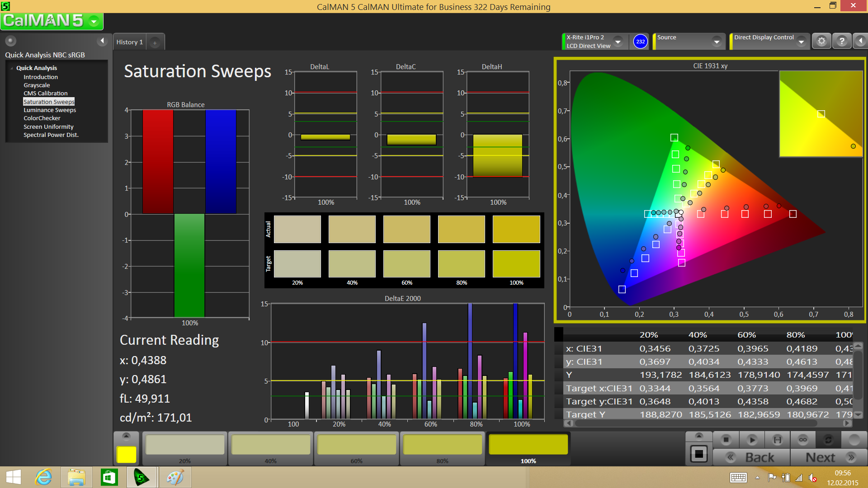The height and width of the screenshot is (488, 868).
Task: Toggle the blank round button right of refresh
Action: (854, 440)
